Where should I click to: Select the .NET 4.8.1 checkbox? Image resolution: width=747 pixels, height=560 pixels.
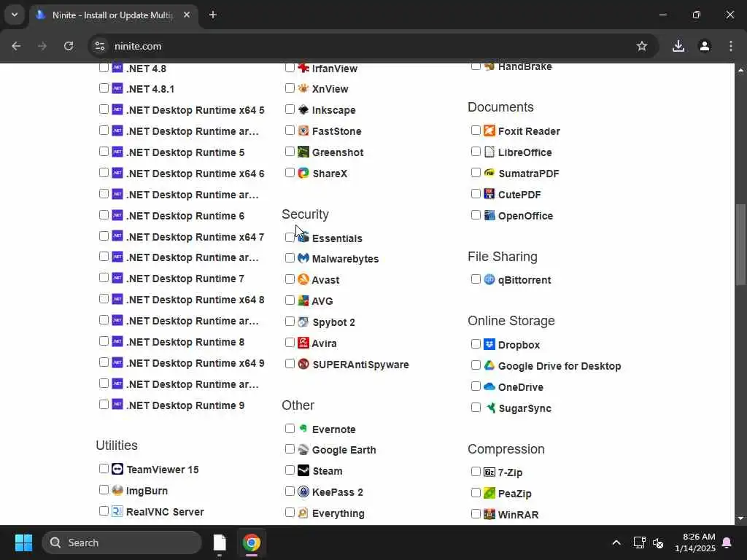(104, 88)
